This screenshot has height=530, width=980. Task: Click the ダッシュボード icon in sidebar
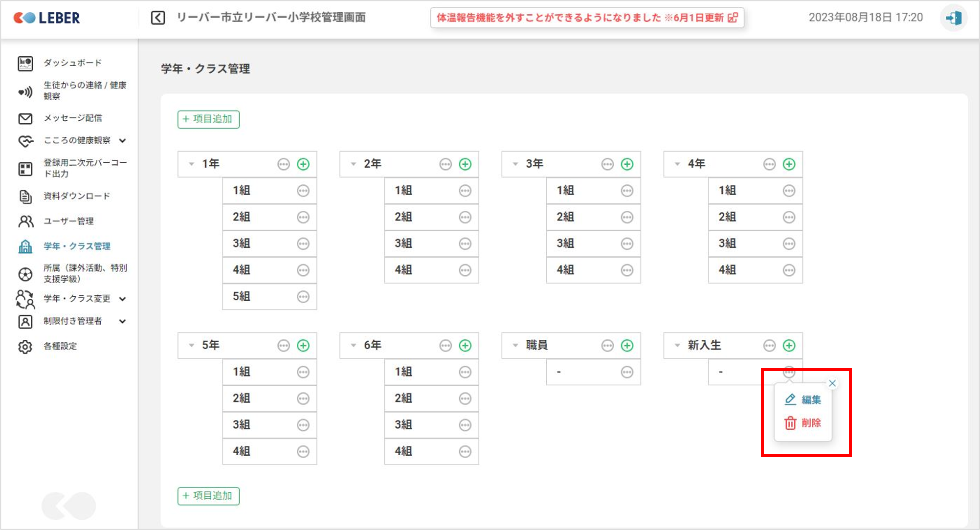[x=25, y=63]
